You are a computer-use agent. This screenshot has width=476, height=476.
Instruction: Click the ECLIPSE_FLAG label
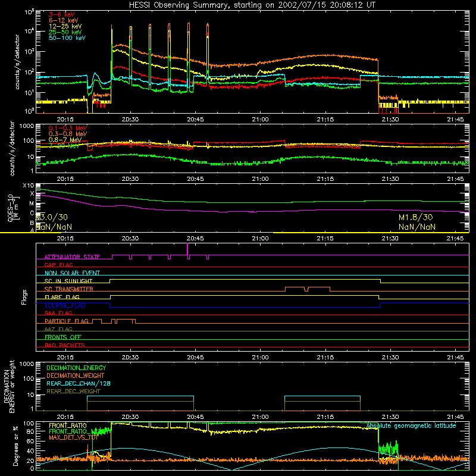tap(65, 305)
